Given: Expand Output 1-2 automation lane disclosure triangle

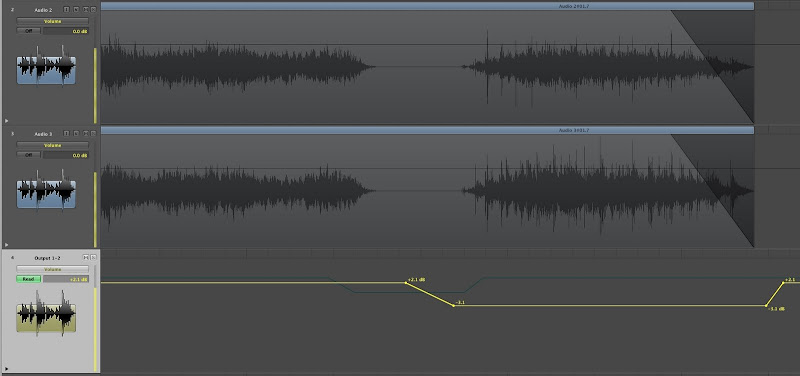Looking at the screenshot, I should pos(6,368).
